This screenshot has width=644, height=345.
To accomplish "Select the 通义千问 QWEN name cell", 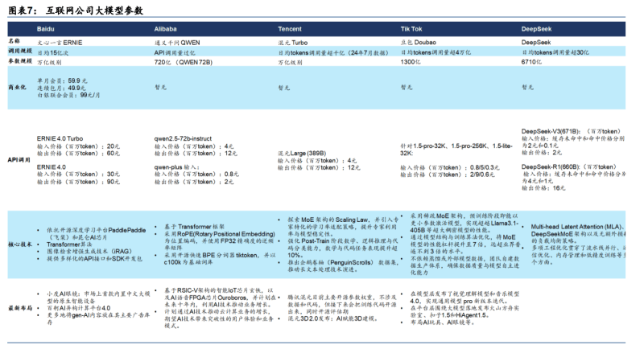I will (x=177, y=43).
